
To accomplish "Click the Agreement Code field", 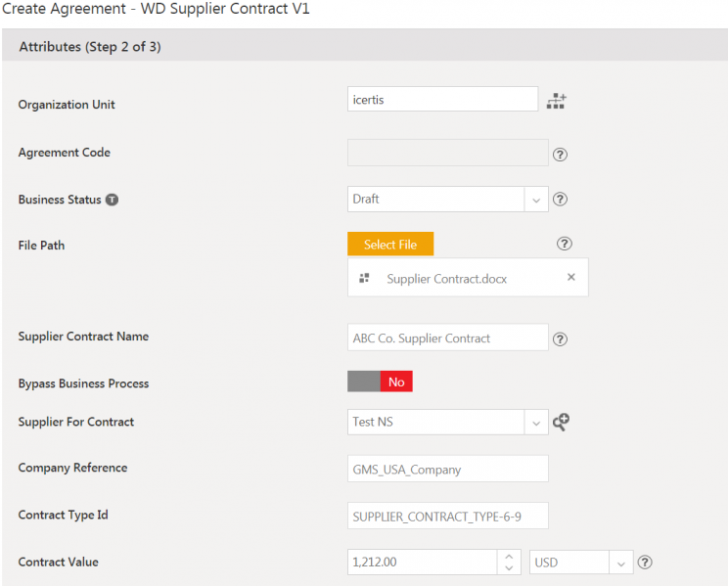I will (x=447, y=153).
